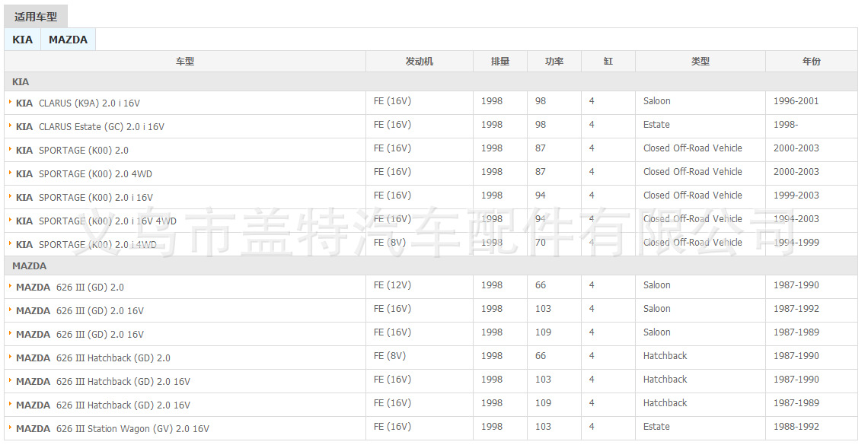Screen dimensions: 868x445
Task: Select power value 70
Action: coord(541,243)
